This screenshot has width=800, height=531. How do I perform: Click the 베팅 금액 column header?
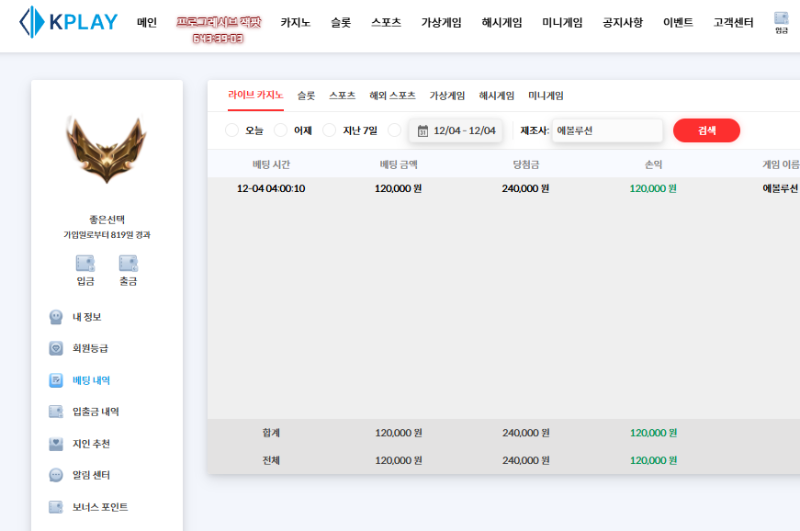(x=398, y=164)
